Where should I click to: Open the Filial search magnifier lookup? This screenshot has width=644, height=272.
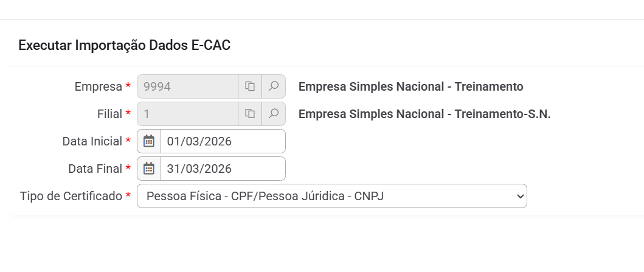pyautogui.click(x=274, y=114)
